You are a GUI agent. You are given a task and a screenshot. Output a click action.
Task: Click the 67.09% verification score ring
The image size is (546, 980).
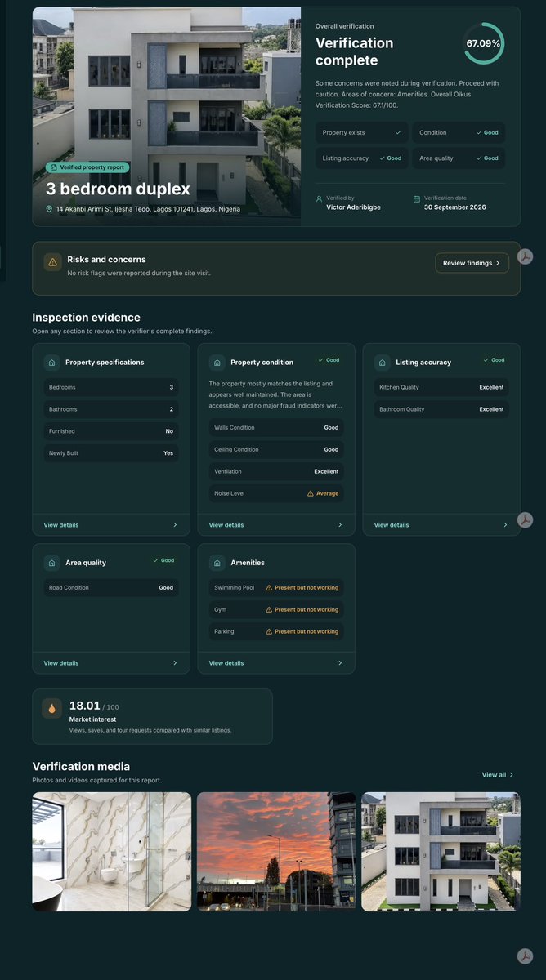tap(483, 43)
